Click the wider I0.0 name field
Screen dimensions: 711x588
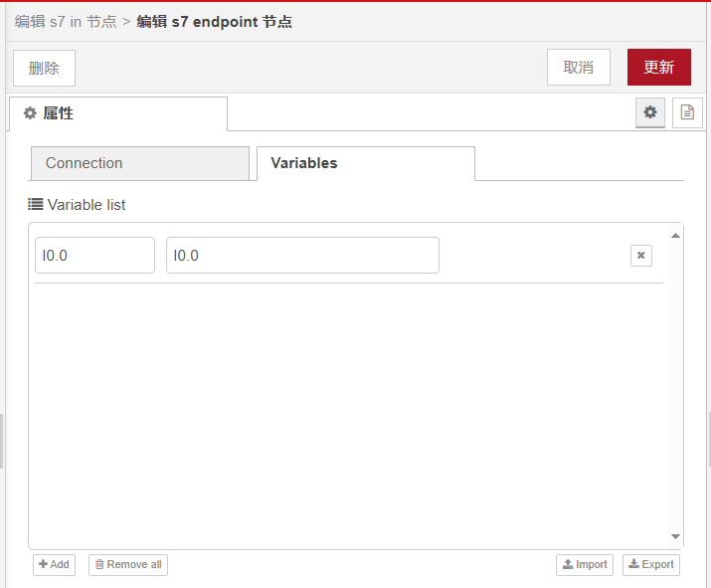tap(302, 256)
